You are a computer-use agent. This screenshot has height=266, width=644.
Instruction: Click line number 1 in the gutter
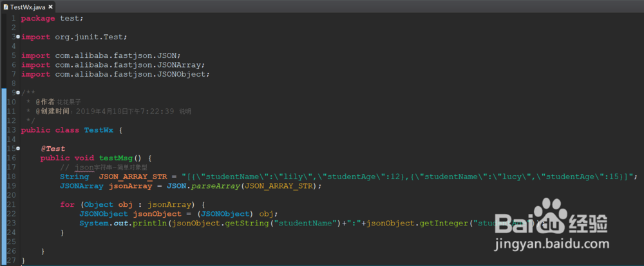tap(12, 18)
